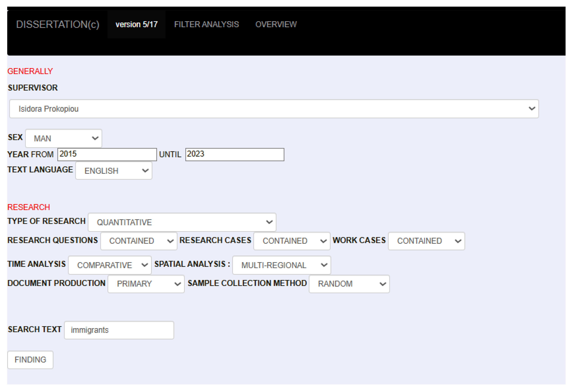Open the Supervisor dropdown showing Isidora Prokopiou
Viewport: 572px width, 392px height.
tap(271, 109)
